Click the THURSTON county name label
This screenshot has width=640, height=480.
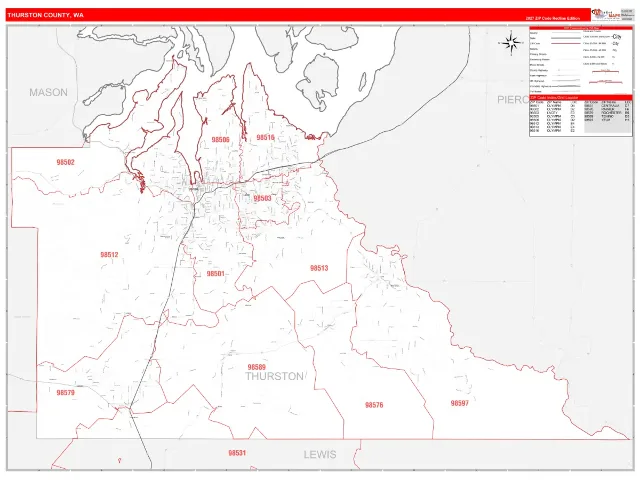(274, 376)
